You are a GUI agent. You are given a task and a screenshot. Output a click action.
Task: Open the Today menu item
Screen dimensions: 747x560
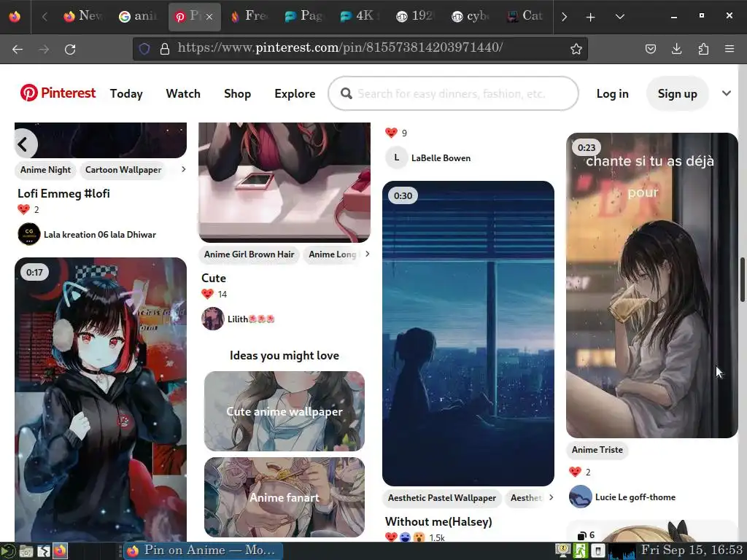[126, 93]
